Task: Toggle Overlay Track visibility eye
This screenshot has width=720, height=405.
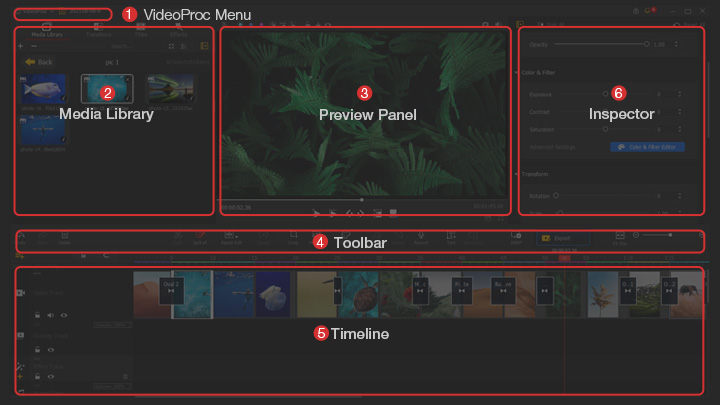Action: pos(51,350)
